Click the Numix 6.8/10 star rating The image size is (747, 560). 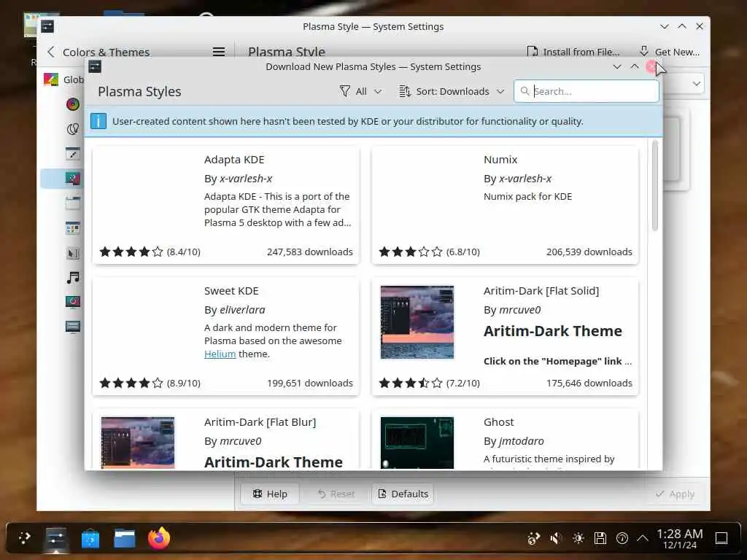[411, 252]
